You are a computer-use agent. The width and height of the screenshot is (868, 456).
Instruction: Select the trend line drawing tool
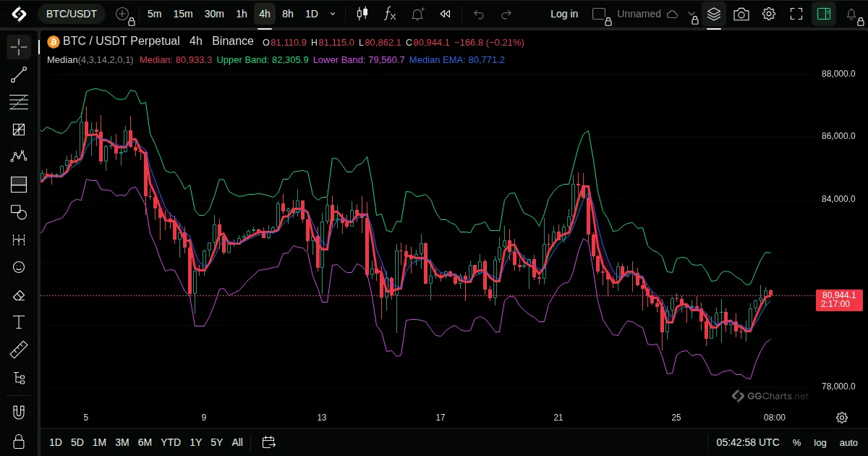(19, 75)
